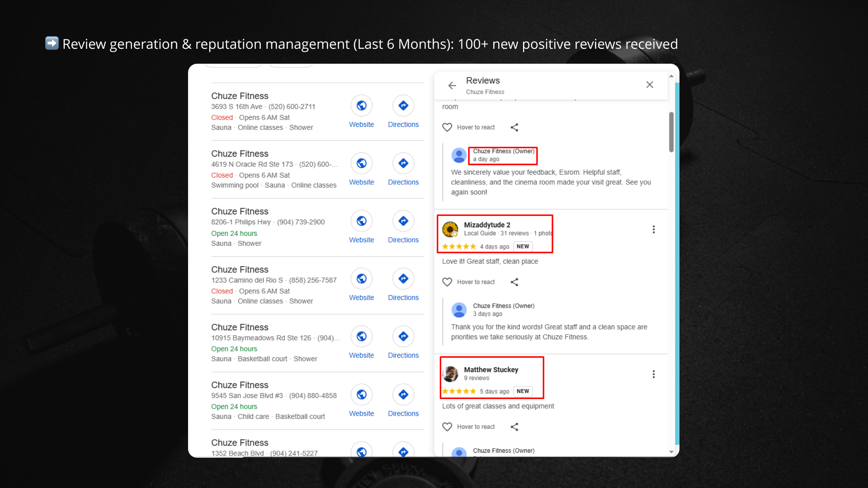The height and width of the screenshot is (488, 868).
Task: Click the '5 days ago' review timestamp
Action: click(x=495, y=392)
